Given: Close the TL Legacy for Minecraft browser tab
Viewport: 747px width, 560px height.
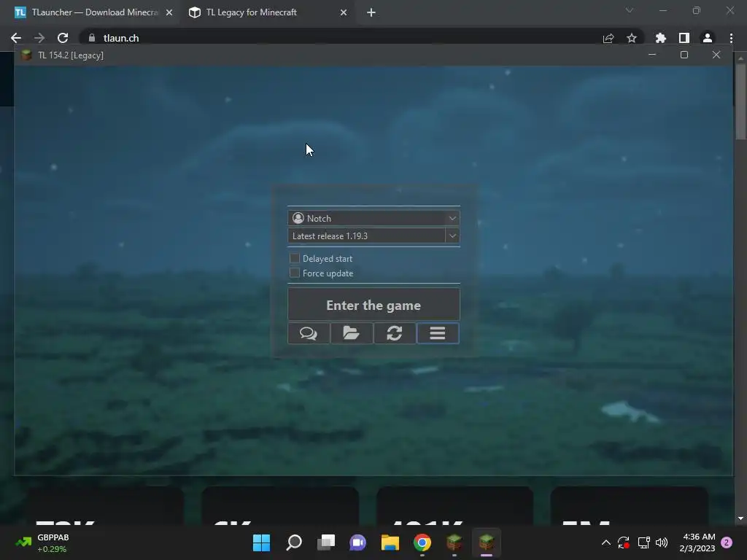Looking at the screenshot, I should (x=344, y=12).
